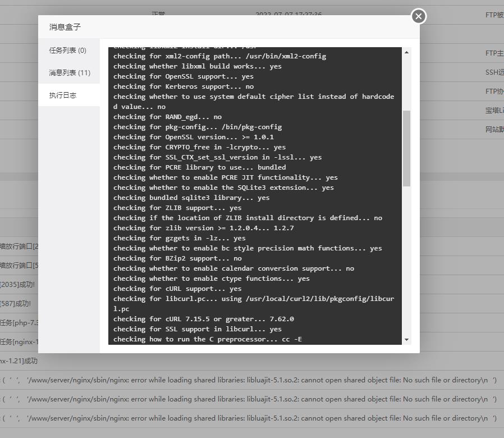Click log line 'checking for RAND_egd... no'
Viewport: 504px width, 438px height.
pos(167,117)
